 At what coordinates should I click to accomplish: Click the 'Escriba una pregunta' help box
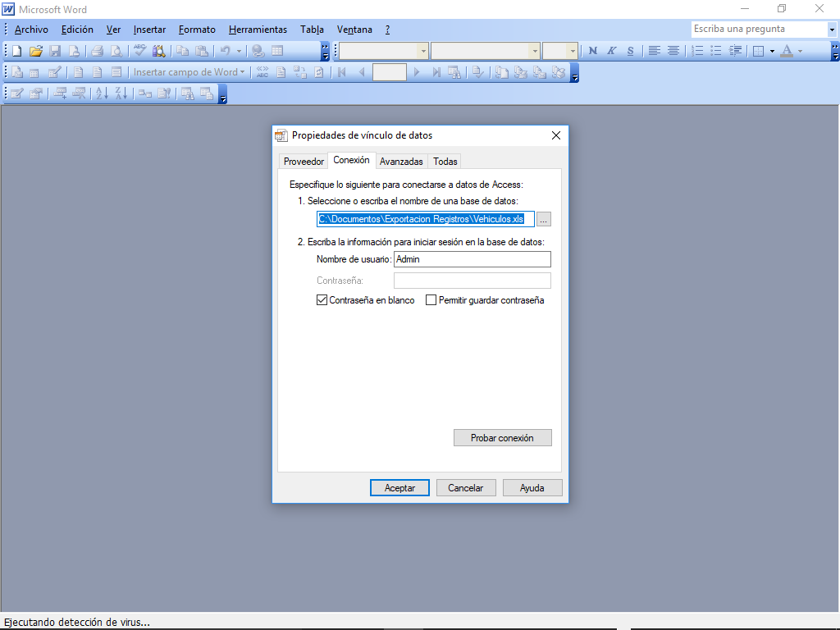click(x=759, y=30)
